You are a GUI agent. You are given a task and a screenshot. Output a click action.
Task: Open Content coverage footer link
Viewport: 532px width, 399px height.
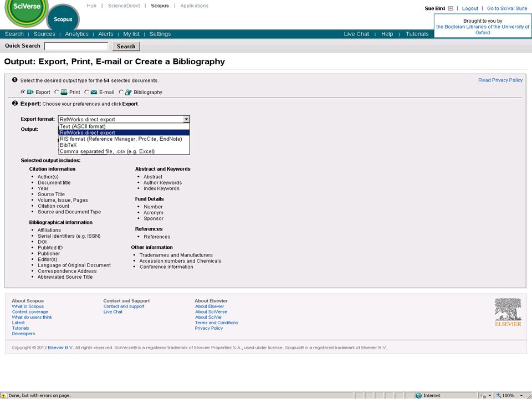click(30, 312)
